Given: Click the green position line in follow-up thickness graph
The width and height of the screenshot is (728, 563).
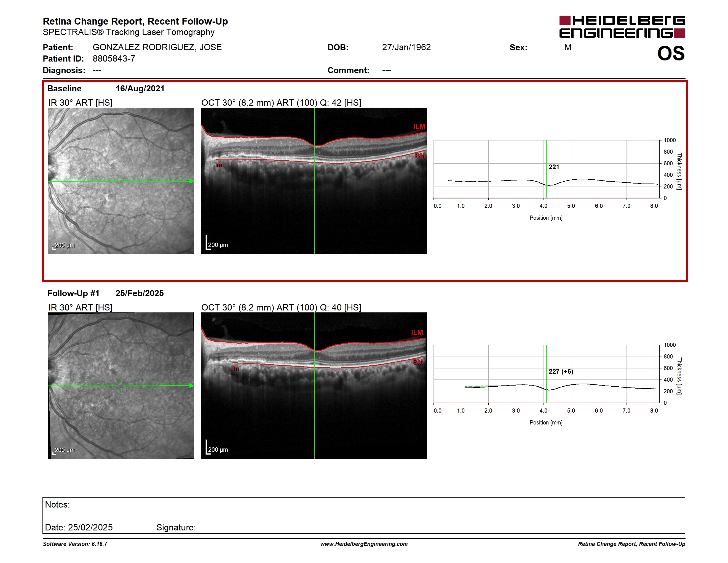Looking at the screenshot, I should 546,374.
